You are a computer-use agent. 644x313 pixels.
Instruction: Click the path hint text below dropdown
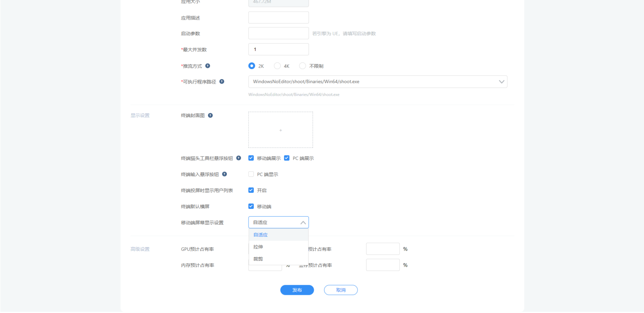click(x=294, y=94)
